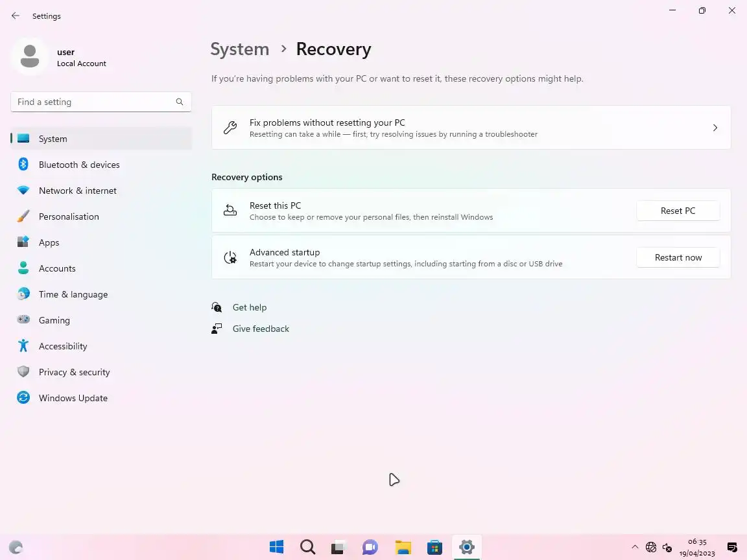This screenshot has height=560, width=747.
Task: Expand Fix problems without resetting chevron
Action: tap(715, 128)
